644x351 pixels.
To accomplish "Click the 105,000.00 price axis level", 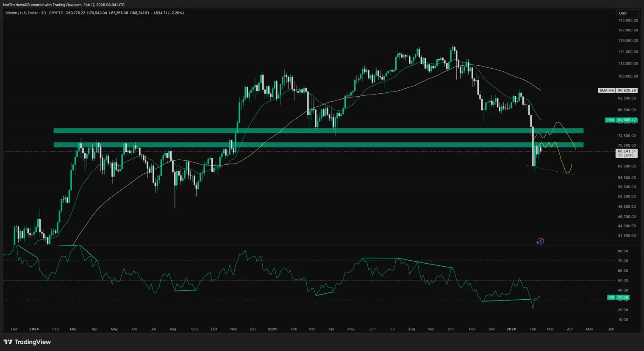I will [x=627, y=76].
